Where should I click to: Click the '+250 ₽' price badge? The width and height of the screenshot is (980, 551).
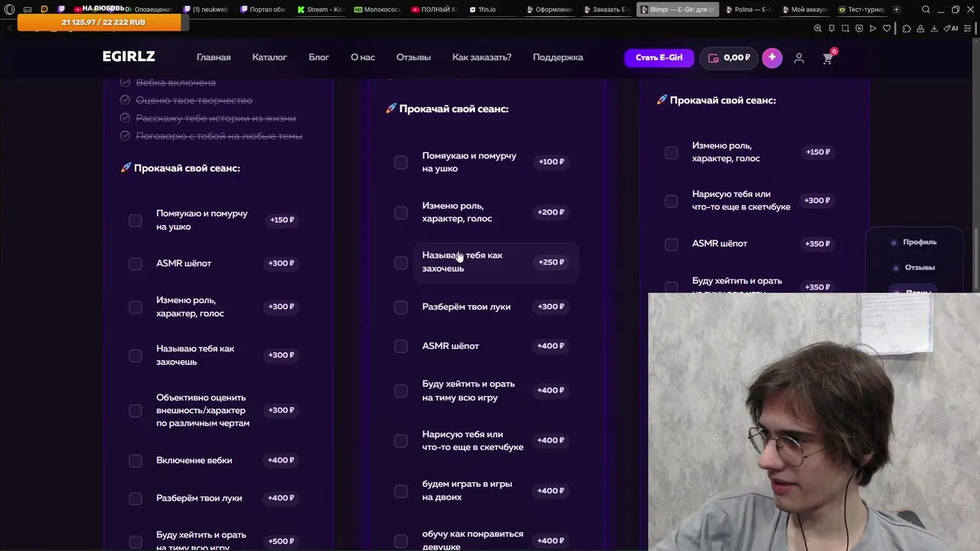[x=551, y=262]
